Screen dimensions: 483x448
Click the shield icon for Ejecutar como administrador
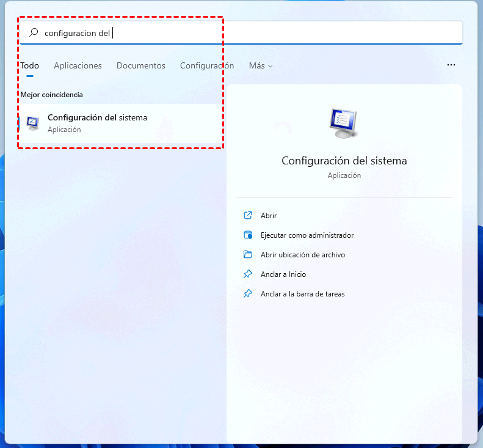(x=248, y=235)
